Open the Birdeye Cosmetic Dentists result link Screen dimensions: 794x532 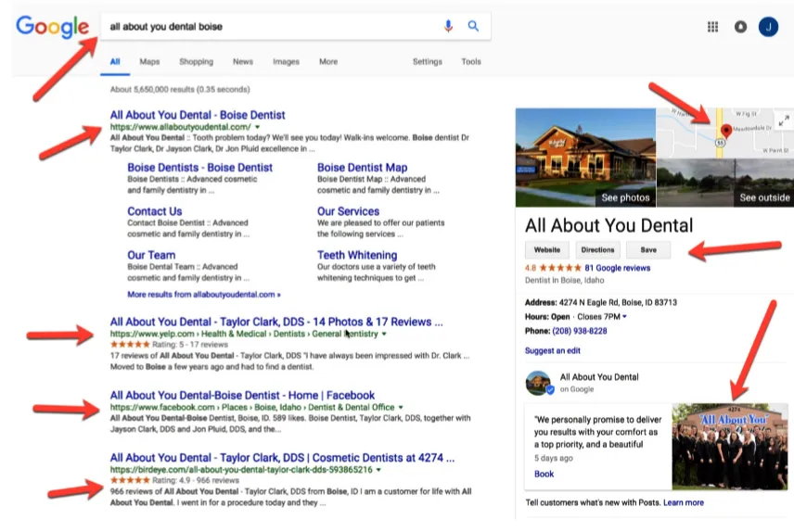pos(282,458)
